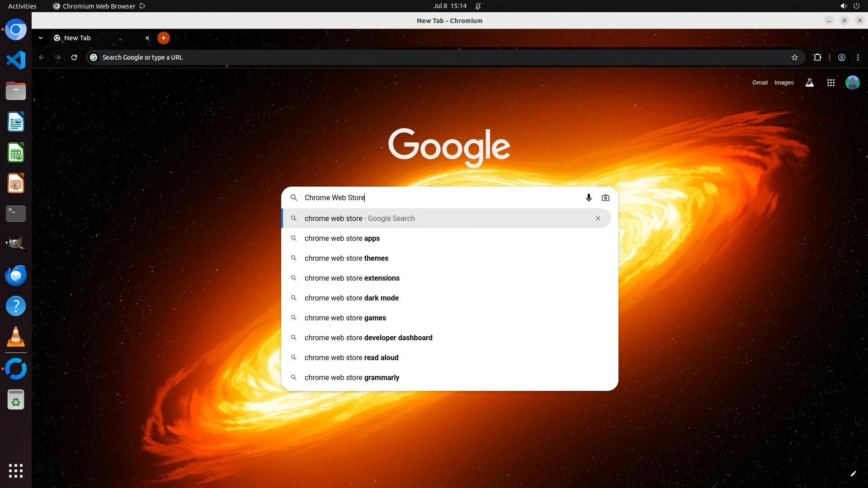Viewport: 868px width, 488px height.
Task: Open Search Labs flask icon
Action: pyautogui.click(x=810, y=83)
